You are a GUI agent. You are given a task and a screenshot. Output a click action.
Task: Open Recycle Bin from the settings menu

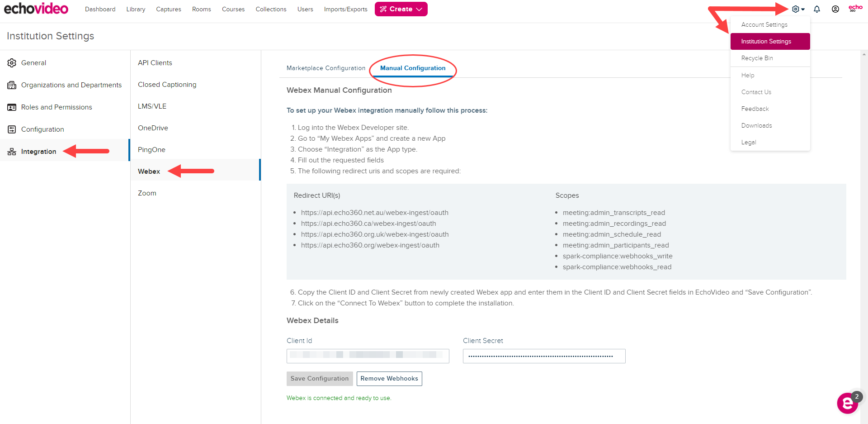[757, 58]
